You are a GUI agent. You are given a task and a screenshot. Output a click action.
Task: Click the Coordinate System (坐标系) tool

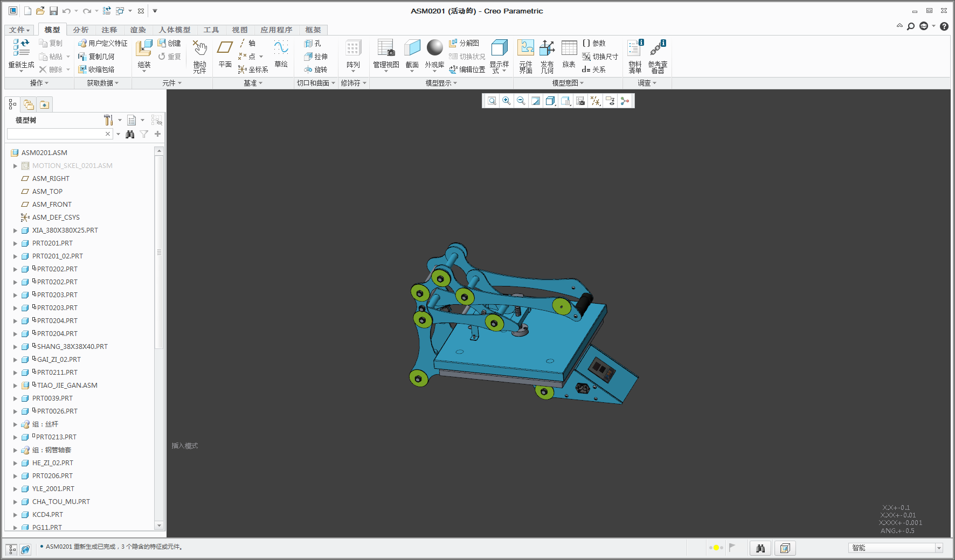point(253,69)
